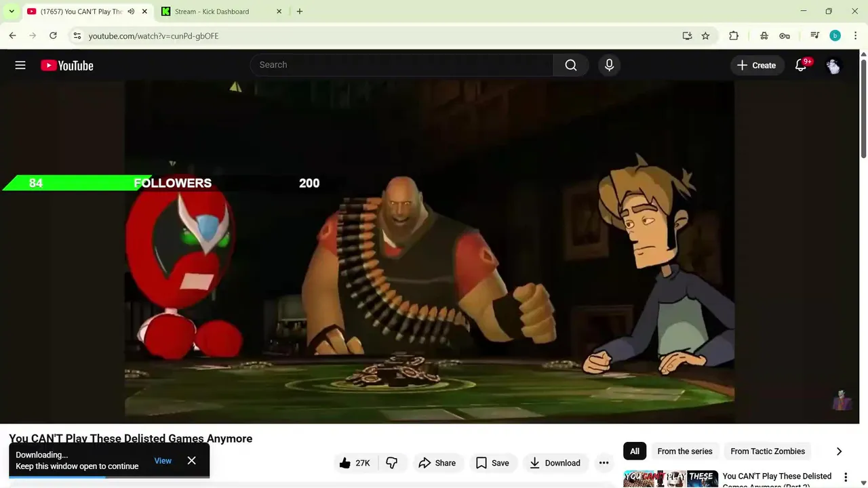Switch to Stream - Kick Dashboard tab
Screen dimensions: 868x488
pyautogui.click(x=222, y=12)
